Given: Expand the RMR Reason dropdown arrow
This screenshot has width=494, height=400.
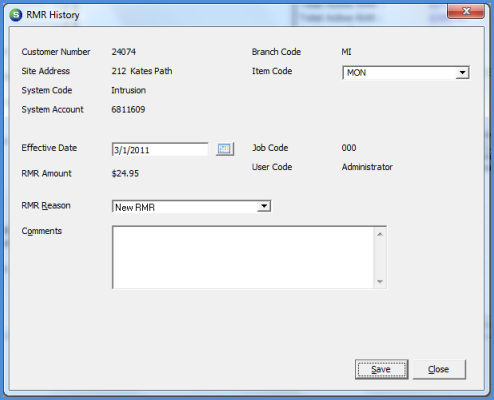Looking at the screenshot, I should [x=264, y=206].
